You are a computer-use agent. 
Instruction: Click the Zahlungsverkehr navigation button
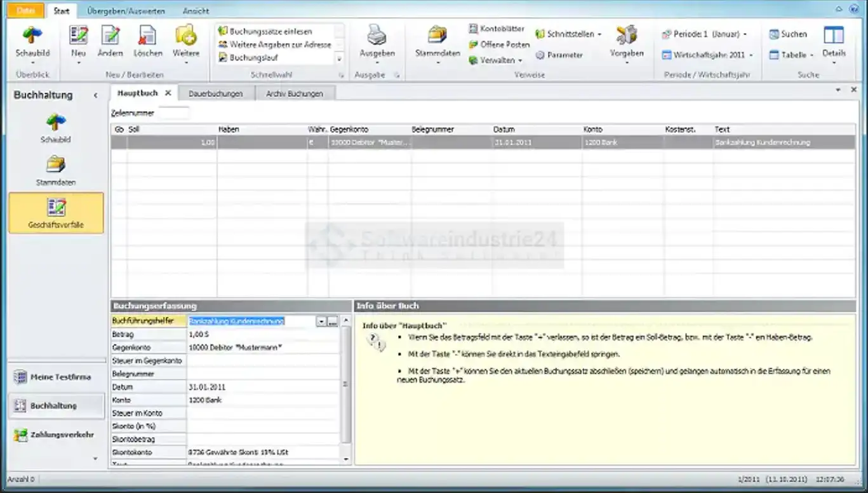tap(56, 435)
